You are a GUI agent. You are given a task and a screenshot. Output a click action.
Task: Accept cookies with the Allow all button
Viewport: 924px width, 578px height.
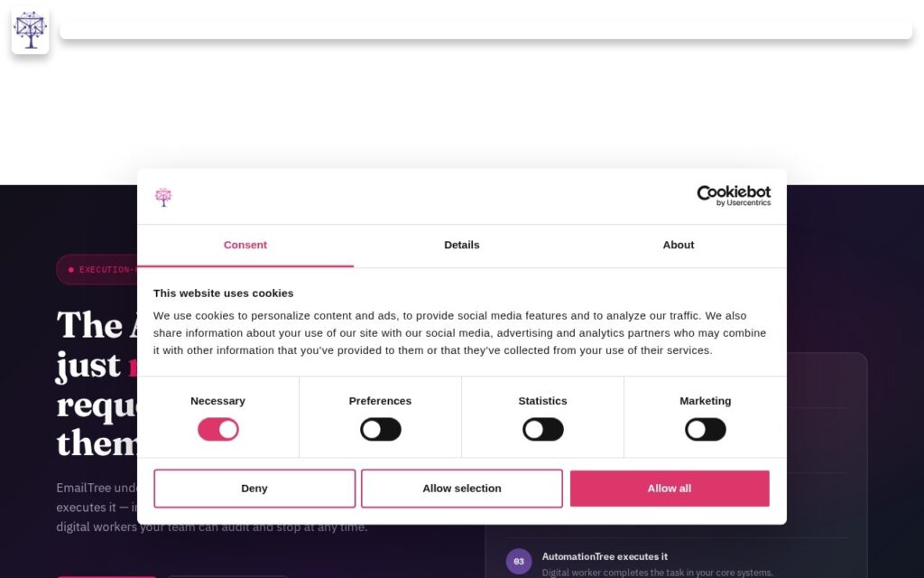670,489
